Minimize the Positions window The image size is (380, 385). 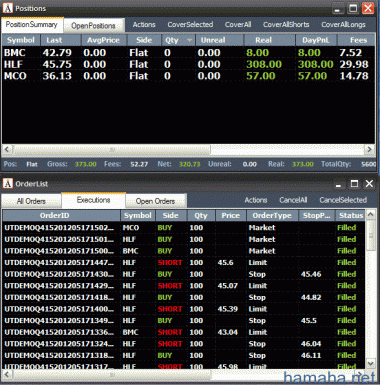pyautogui.click(x=337, y=9)
